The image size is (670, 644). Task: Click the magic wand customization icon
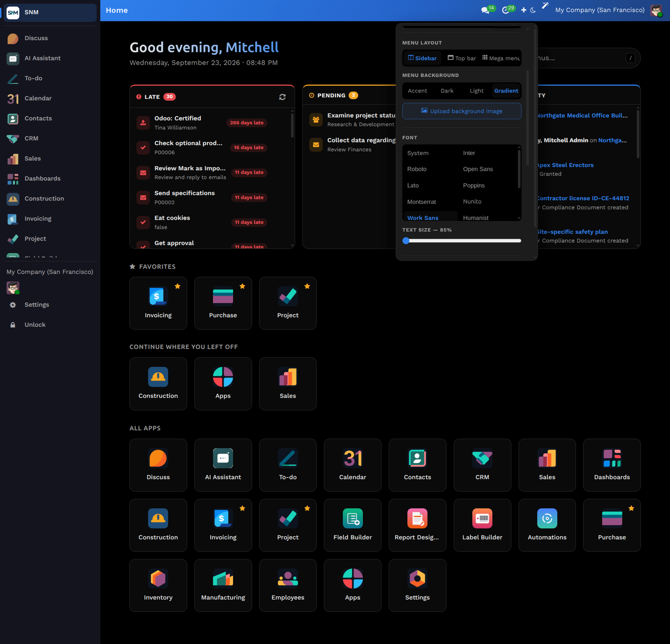tap(545, 6)
